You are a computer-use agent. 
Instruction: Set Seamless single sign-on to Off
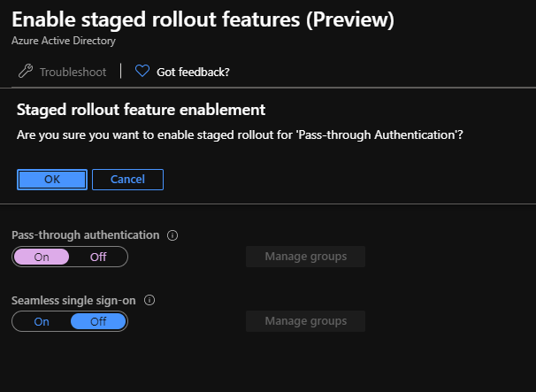pyautogui.click(x=98, y=321)
